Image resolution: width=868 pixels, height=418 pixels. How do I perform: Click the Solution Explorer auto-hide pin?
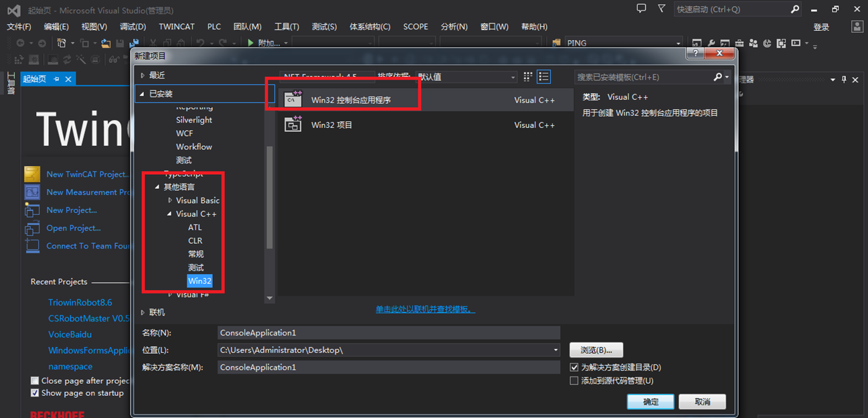coord(844,80)
